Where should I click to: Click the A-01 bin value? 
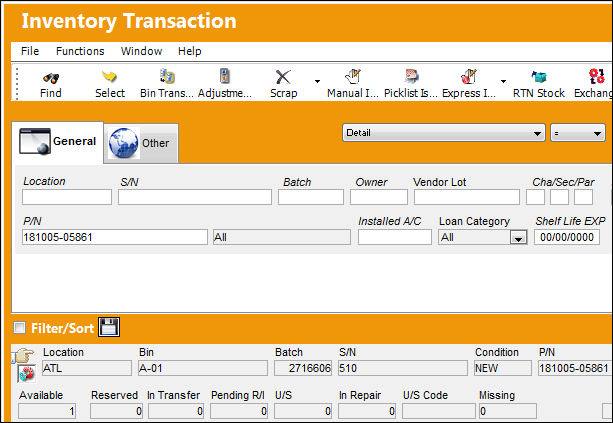(x=203, y=368)
